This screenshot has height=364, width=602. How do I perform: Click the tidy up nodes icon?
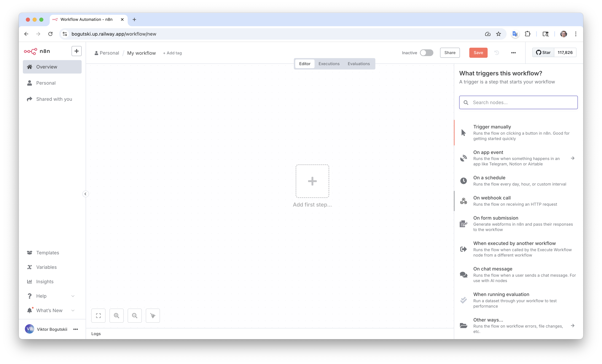(153, 316)
